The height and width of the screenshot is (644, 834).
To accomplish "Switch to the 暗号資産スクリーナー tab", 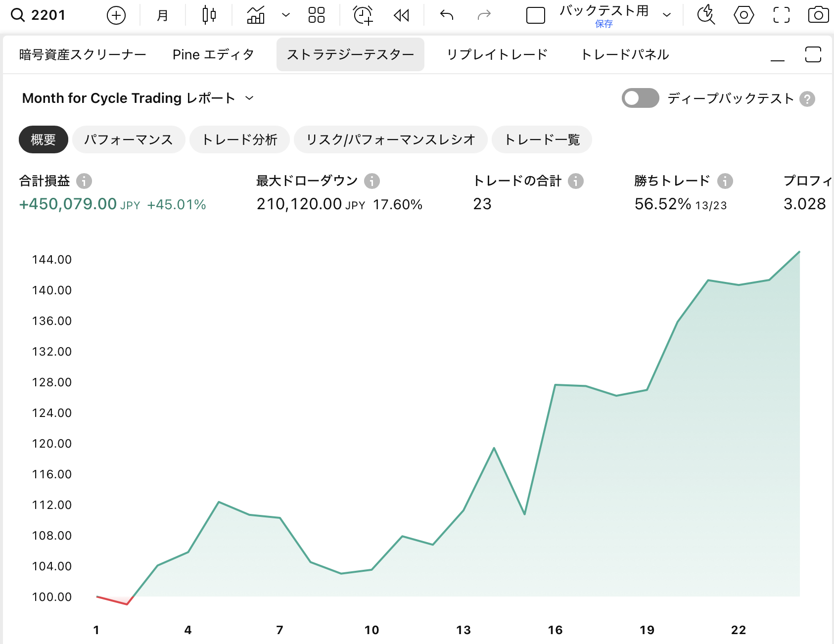I will coord(83,54).
